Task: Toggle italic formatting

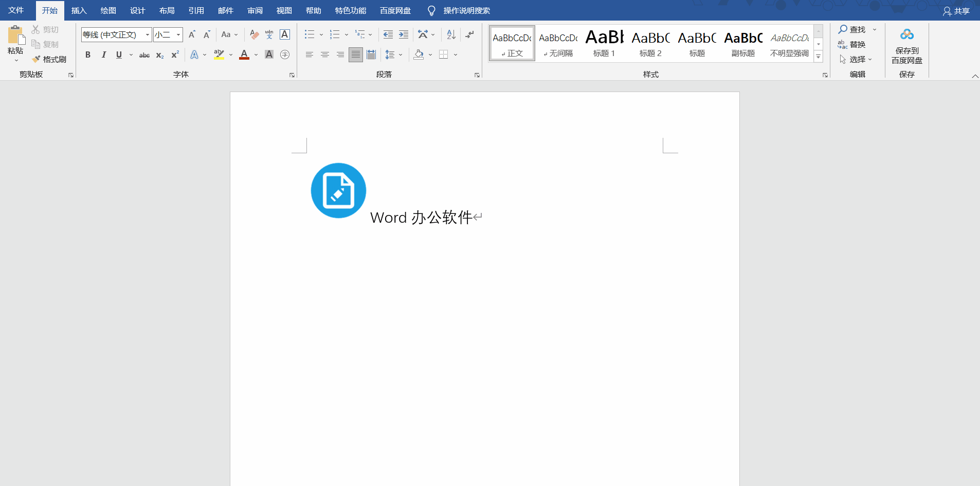Action: 104,55
